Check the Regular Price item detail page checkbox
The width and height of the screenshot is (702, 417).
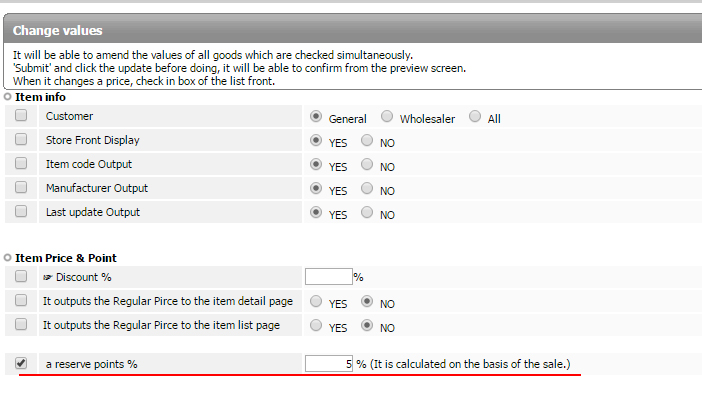(x=21, y=300)
